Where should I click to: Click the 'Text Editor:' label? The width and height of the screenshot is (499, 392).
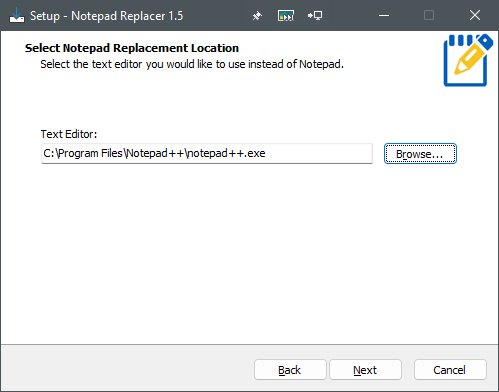coord(69,134)
